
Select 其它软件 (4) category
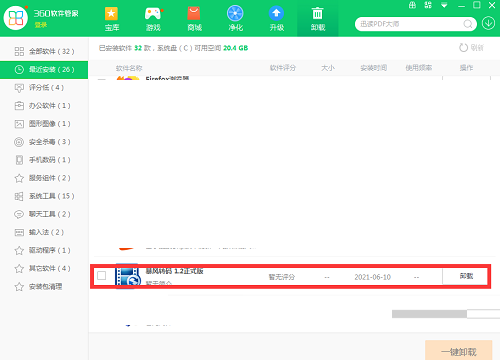tap(44, 268)
